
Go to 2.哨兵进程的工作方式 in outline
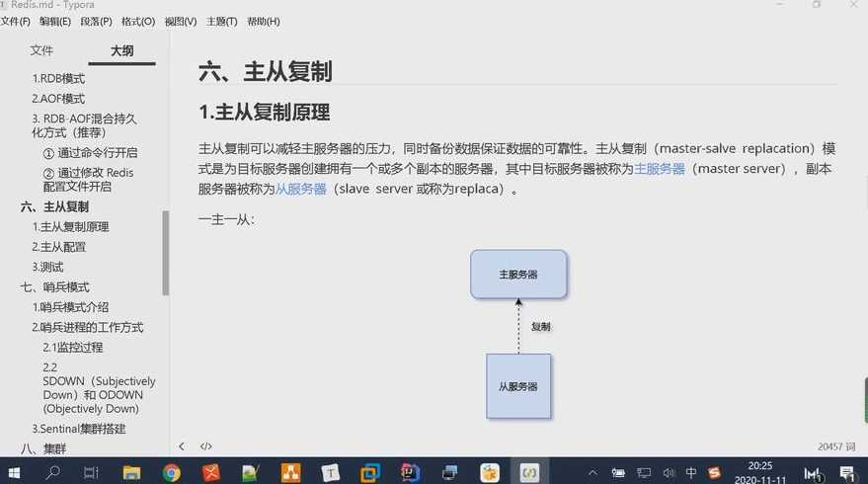click(88, 327)
